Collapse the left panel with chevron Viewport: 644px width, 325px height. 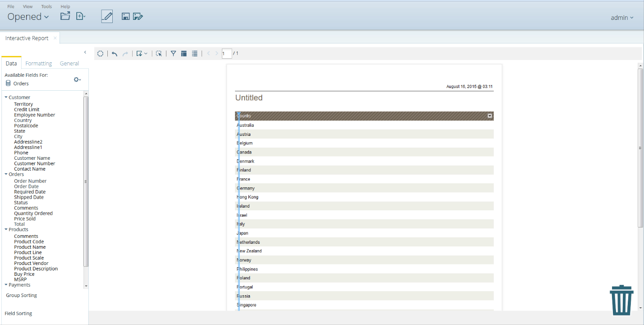click(x=85, y=52)
